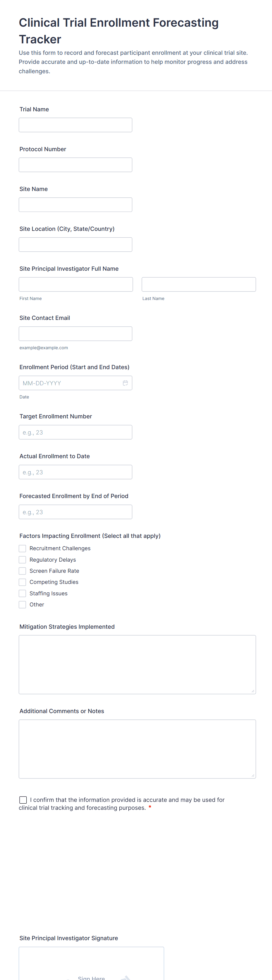Focus the Protocol Number text box
272x980 pixels.
(75, 165)
